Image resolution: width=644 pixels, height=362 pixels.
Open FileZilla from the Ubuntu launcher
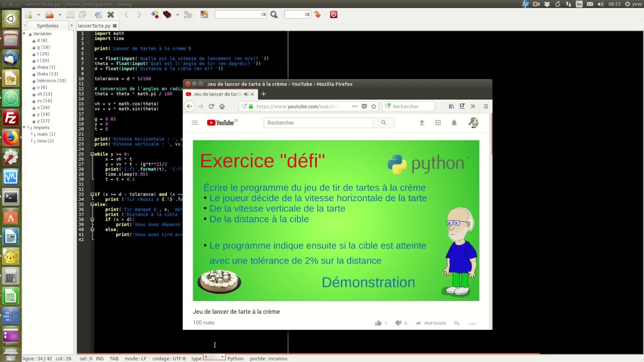11,118
